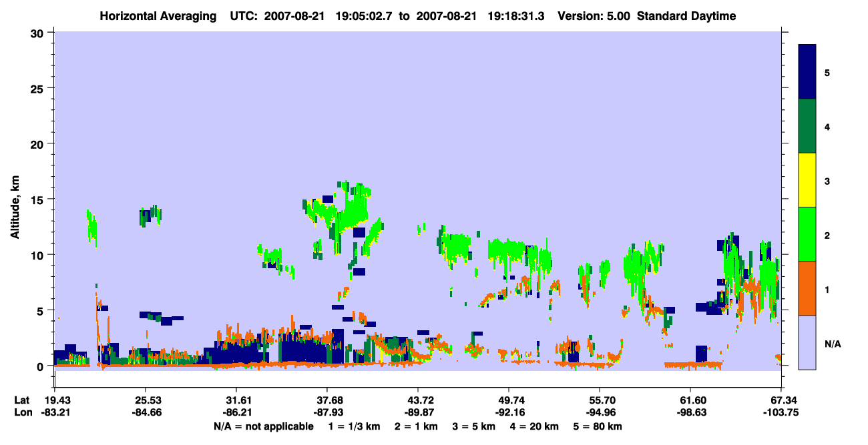The image size is (868, 445).
Task: Click the orange surface layer above longitude -98.63
Action: point(694,365)
